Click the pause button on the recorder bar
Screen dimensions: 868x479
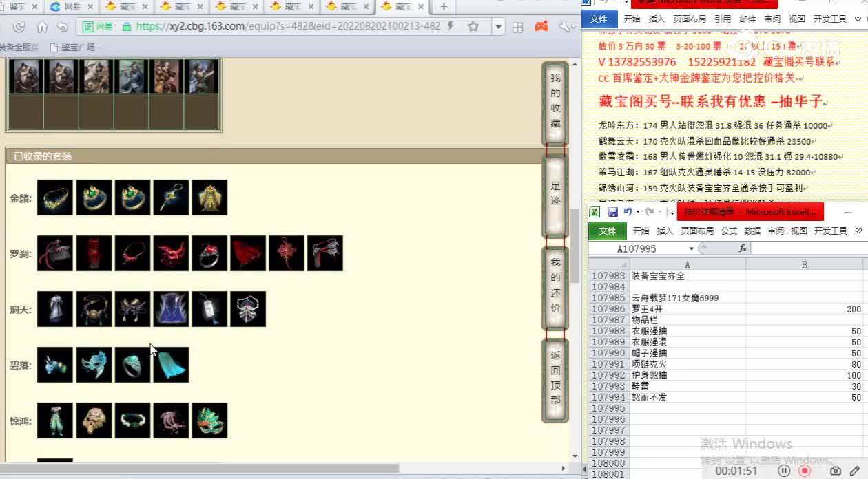tap(784, 471)
